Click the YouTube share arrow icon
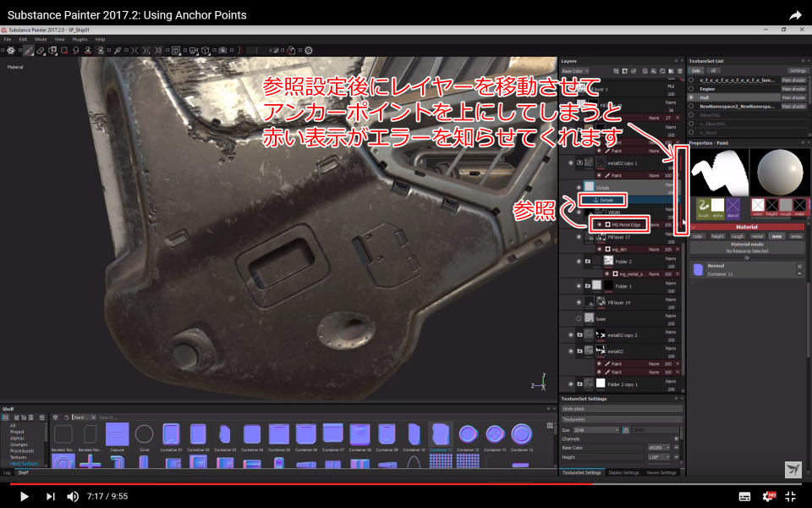Screen dimensions: 812x508 [795, 15]
